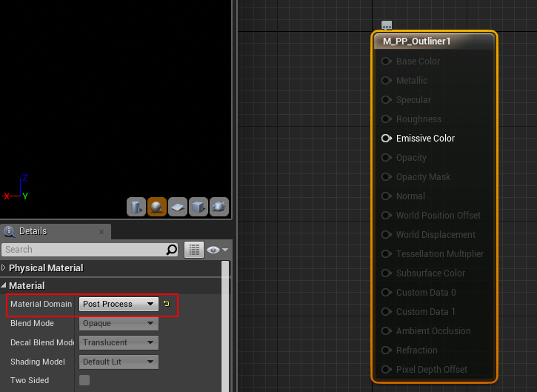Open the Material Domain dropdown
This screenshot has width=537, height=392.
pos(119,304)
